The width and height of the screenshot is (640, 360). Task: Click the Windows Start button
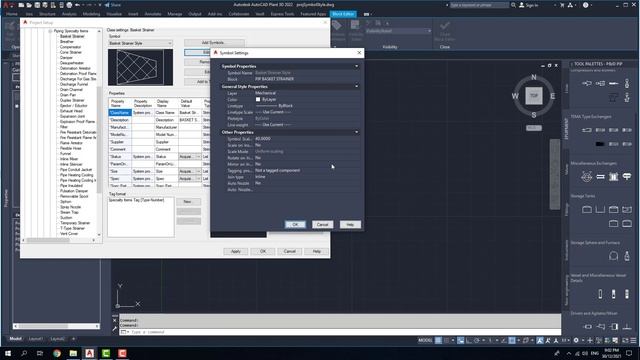pos(8,353)
